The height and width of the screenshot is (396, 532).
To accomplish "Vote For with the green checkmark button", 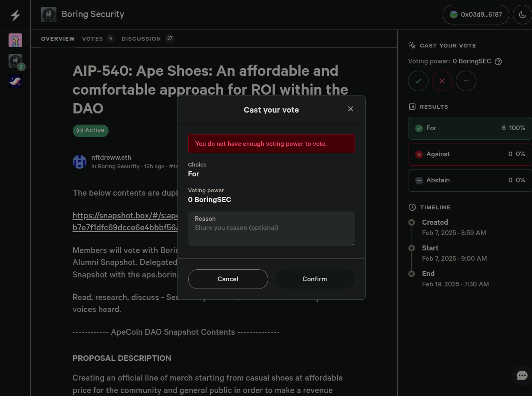I will point(418,81).
